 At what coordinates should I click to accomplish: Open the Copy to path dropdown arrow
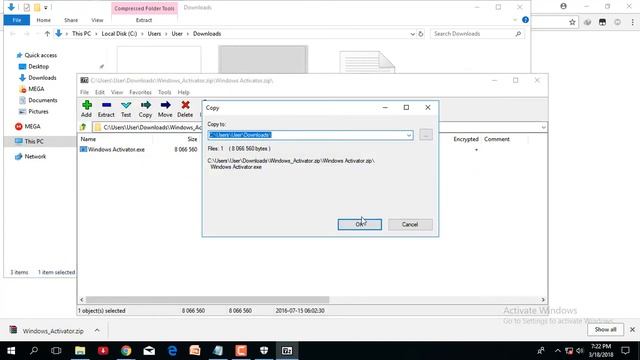[x=409, y=135]
